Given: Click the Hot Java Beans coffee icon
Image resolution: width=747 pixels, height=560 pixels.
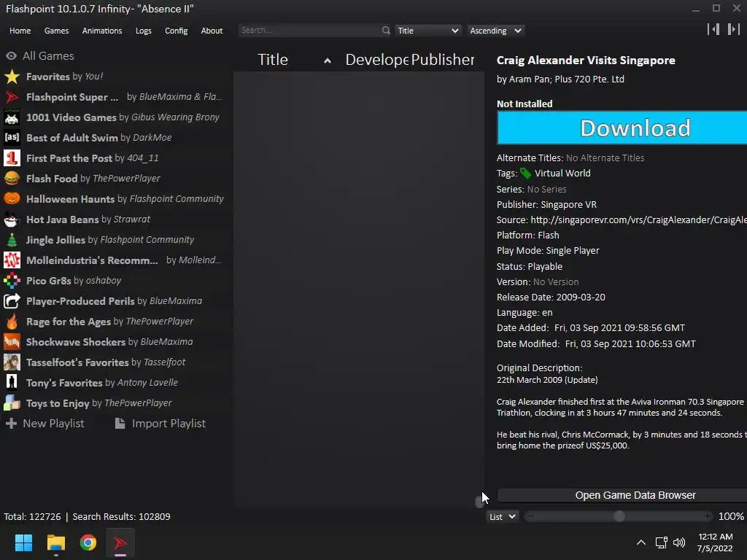Looking at the screenshot, I should point(12,219).
